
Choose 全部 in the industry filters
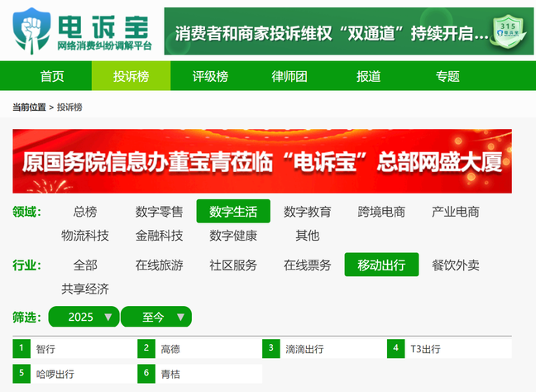tap(85, 265)
